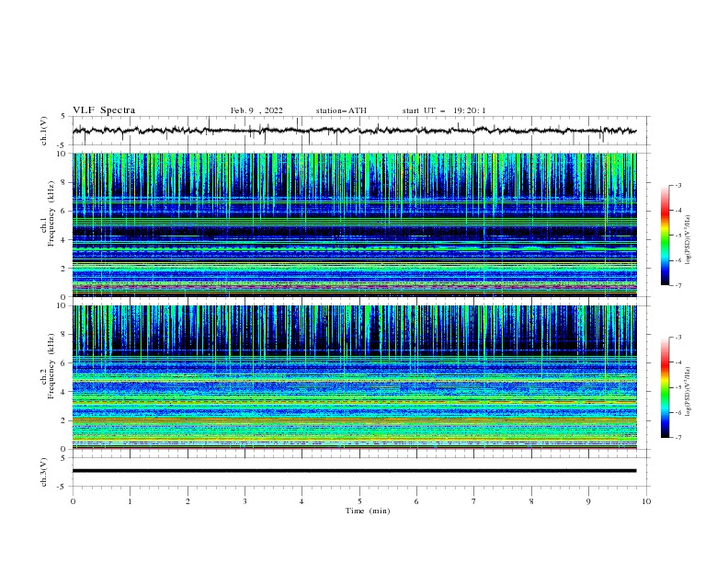Click the "5" tick on ch.1(V) axis
This screenshot has width=728, height=563.
click(x=64, y=116)
